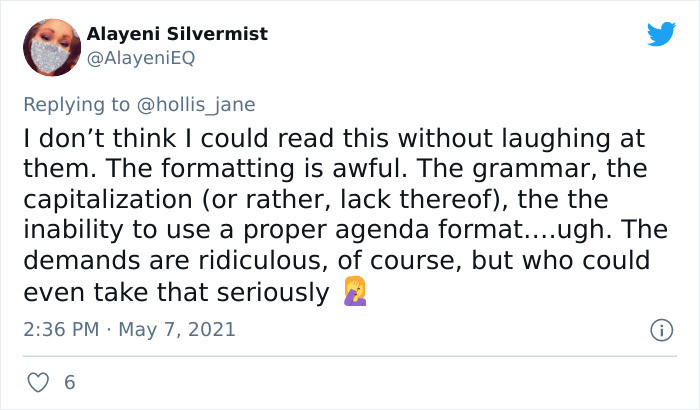
Task: Click the 2:36 PM timestamp
Action: point(61,329)
